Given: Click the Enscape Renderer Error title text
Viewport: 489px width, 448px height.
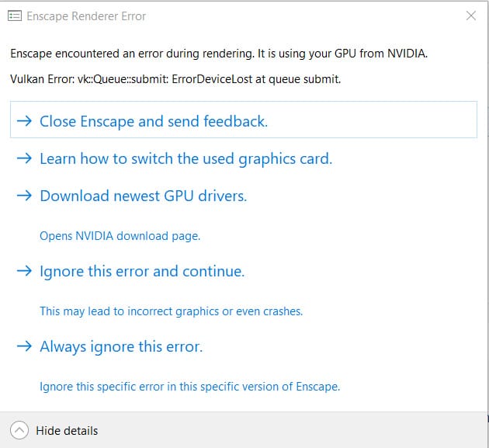Looking at the screenshot, I should (87, 16).
